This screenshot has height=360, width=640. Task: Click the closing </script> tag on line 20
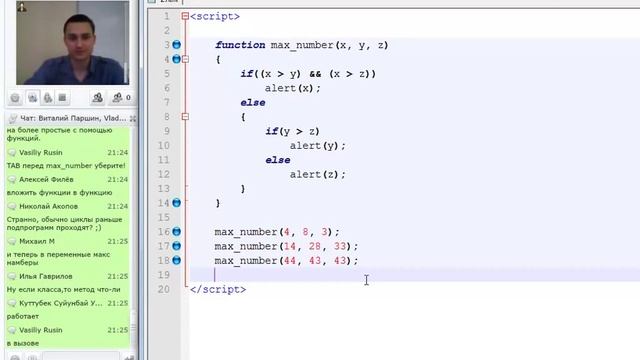coord(218,289)
